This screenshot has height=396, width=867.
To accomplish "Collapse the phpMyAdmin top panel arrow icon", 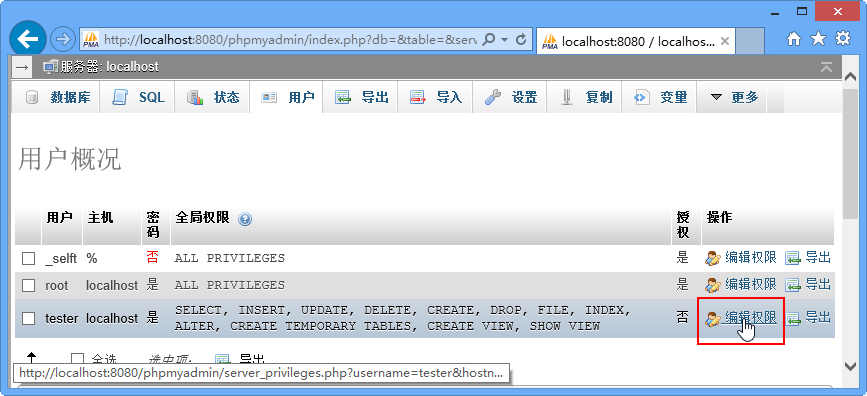I will tap(826, 67).
